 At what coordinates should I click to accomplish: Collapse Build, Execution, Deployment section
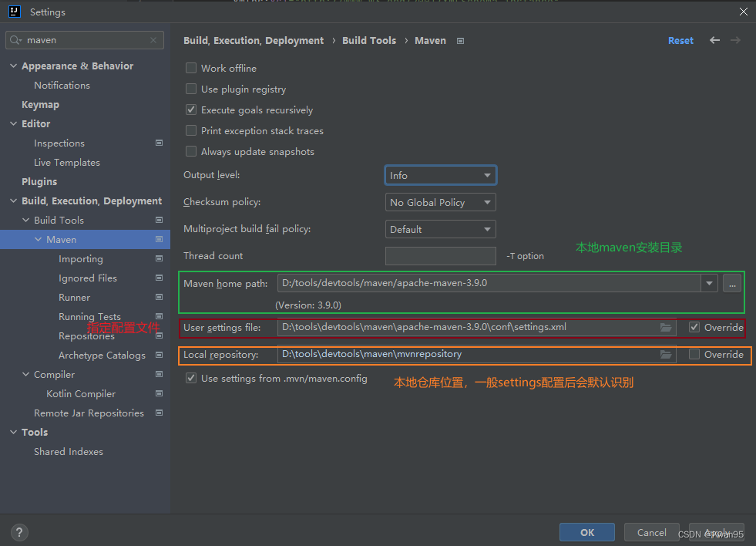click(x=14, y=201)
